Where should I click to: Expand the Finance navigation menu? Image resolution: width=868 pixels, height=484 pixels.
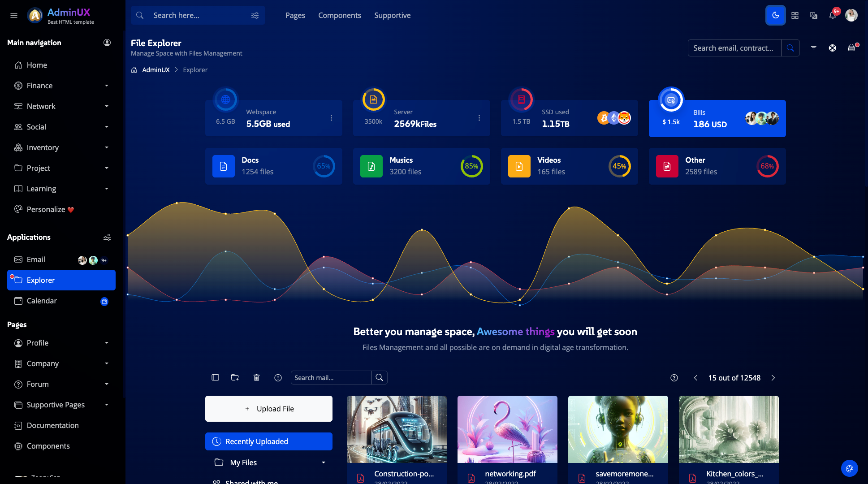[x=61, y=86]
